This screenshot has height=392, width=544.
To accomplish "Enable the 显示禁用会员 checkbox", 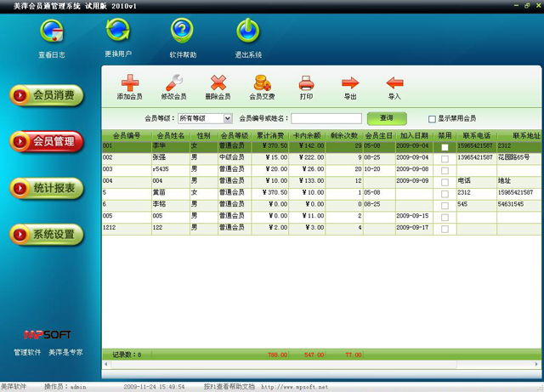I will coord(432,119).
